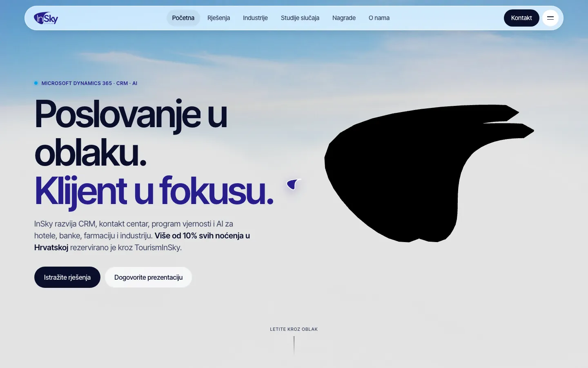Click the Poslovanje u oblaku. headline
The image size is (588, 368).
[x=131, y=133]
